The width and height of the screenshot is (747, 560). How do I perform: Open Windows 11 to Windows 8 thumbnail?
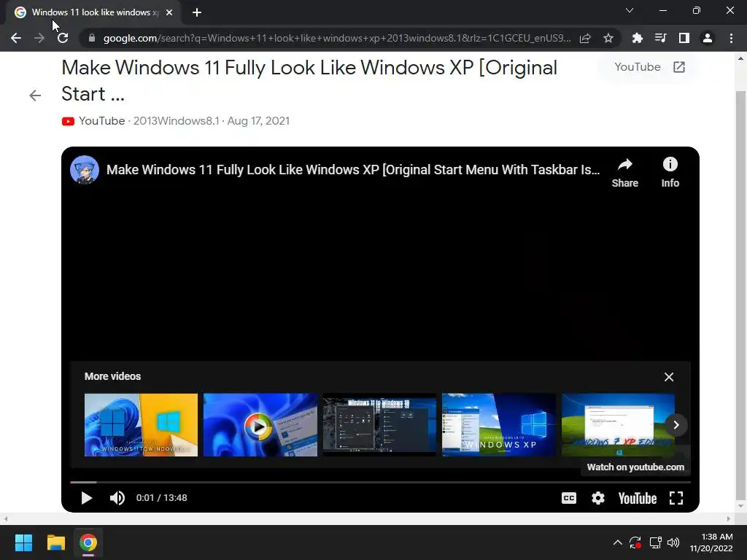pyautogui.click(x=141, y=425)
